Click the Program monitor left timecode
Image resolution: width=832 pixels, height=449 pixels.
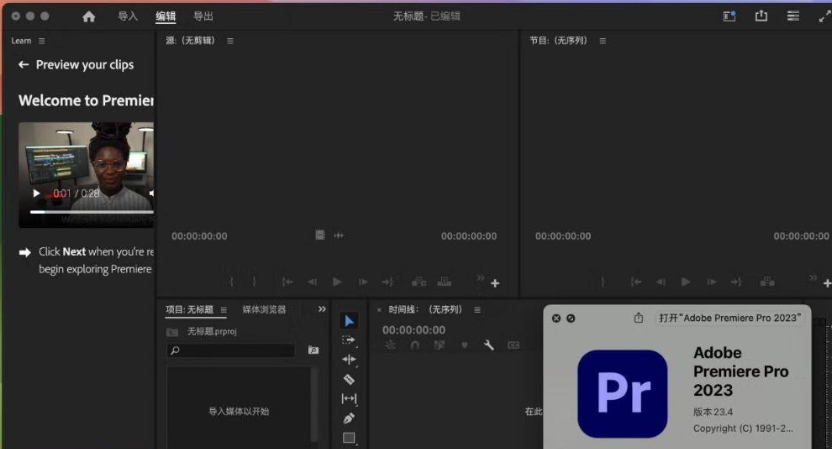pyautogui.click(x=563, y=236)
